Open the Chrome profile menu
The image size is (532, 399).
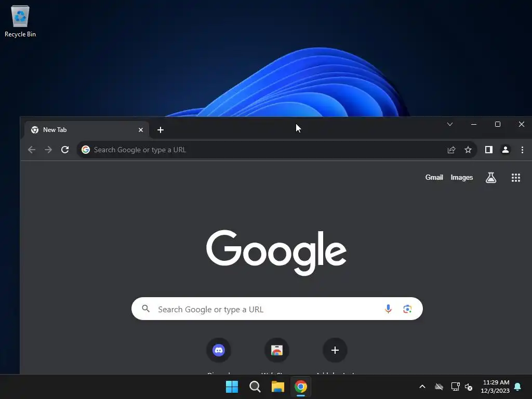[505, 150]
